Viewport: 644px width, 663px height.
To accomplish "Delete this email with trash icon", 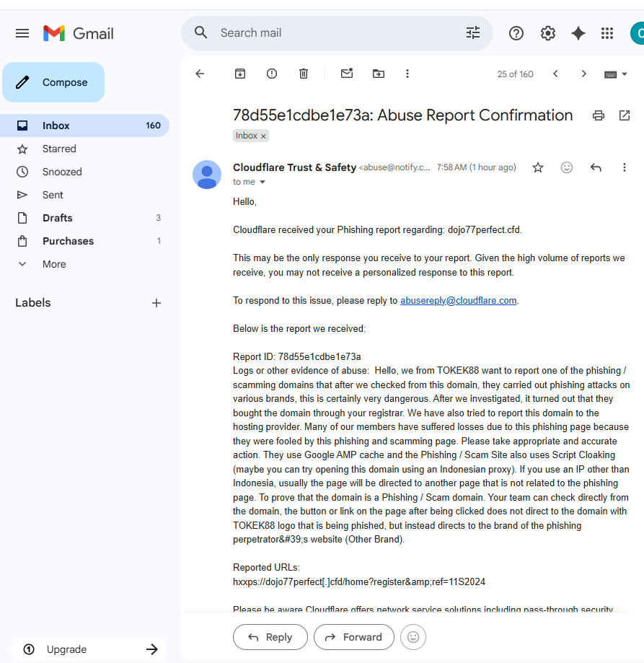I will (304, 74).
